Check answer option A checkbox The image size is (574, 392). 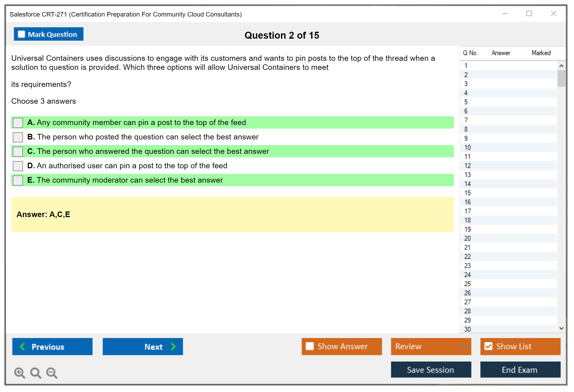18,123
